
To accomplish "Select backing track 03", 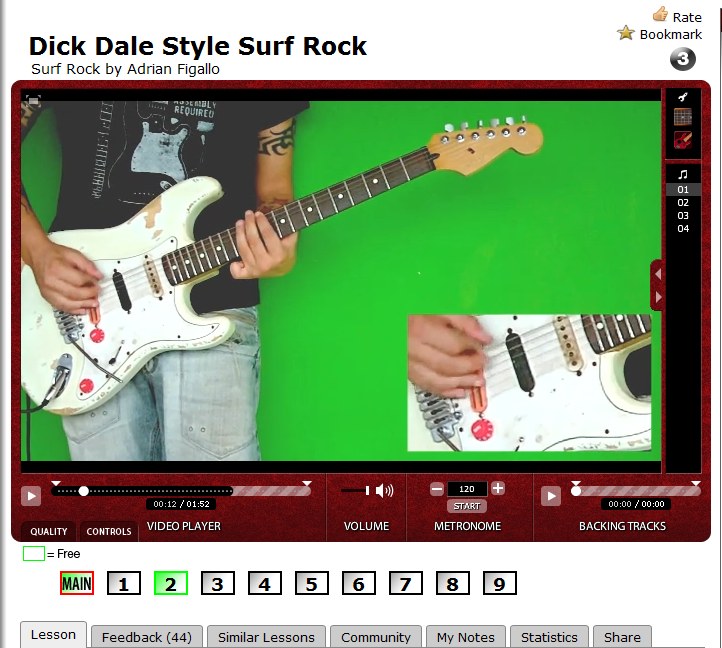I will (x=683, y=216).
